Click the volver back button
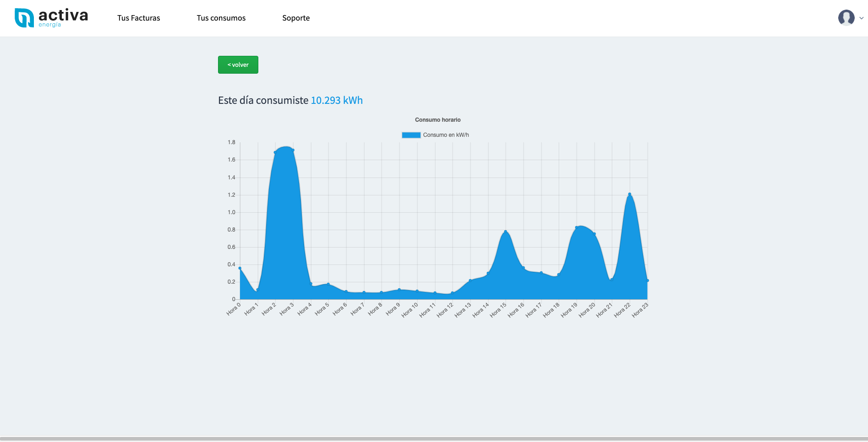 tap(238, 65)
